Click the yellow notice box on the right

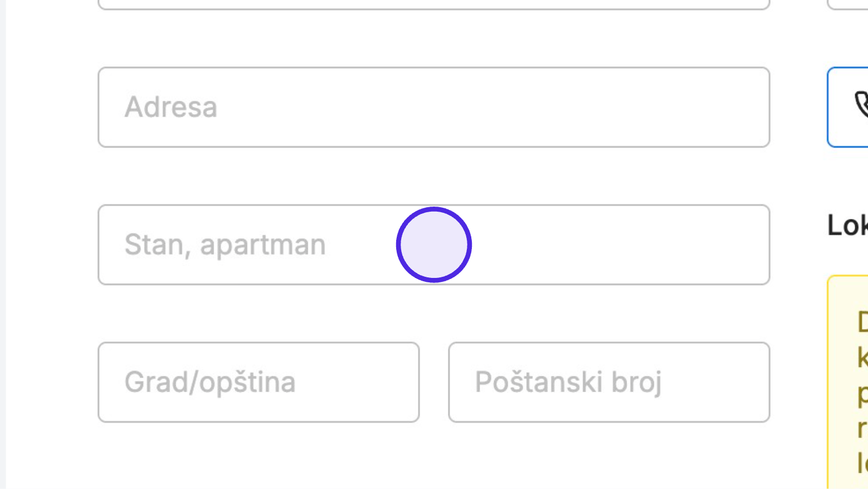coord(847,382)
